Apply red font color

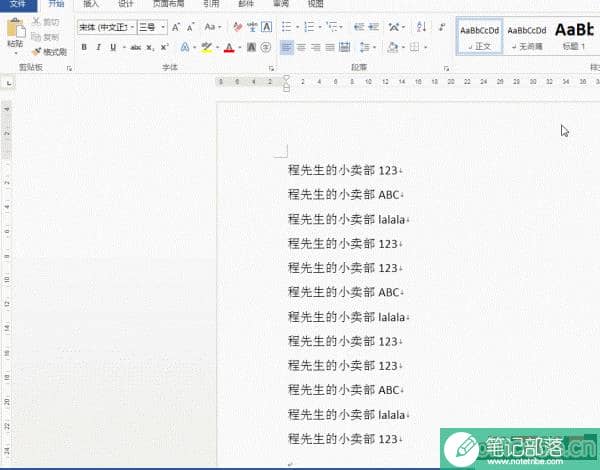tap(229, 47)
